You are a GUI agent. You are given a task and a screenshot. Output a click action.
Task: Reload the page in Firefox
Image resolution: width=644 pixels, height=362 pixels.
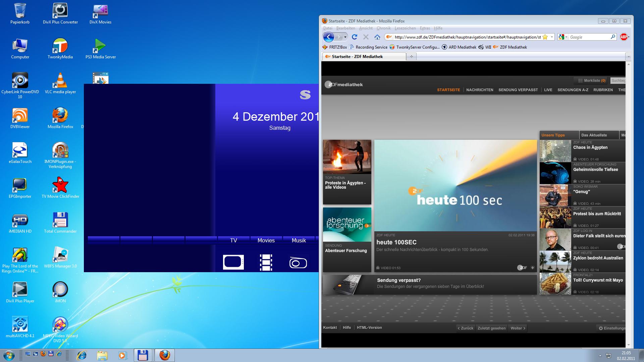(355, 37)
